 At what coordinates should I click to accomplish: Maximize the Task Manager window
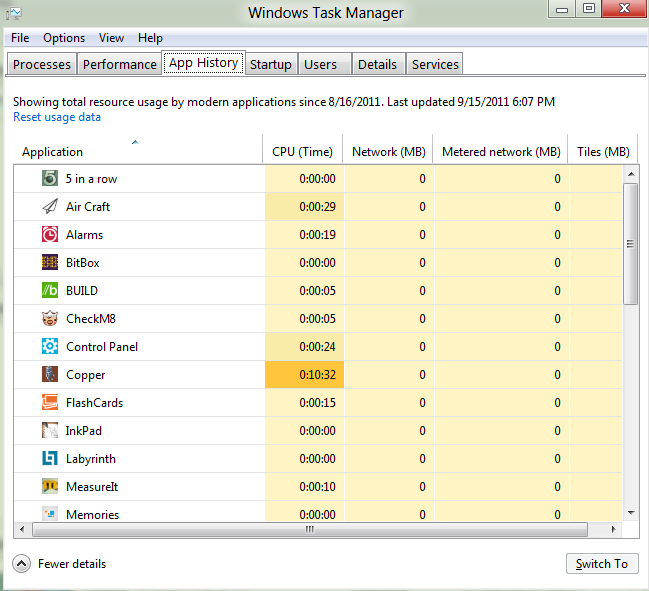[589, 9]
